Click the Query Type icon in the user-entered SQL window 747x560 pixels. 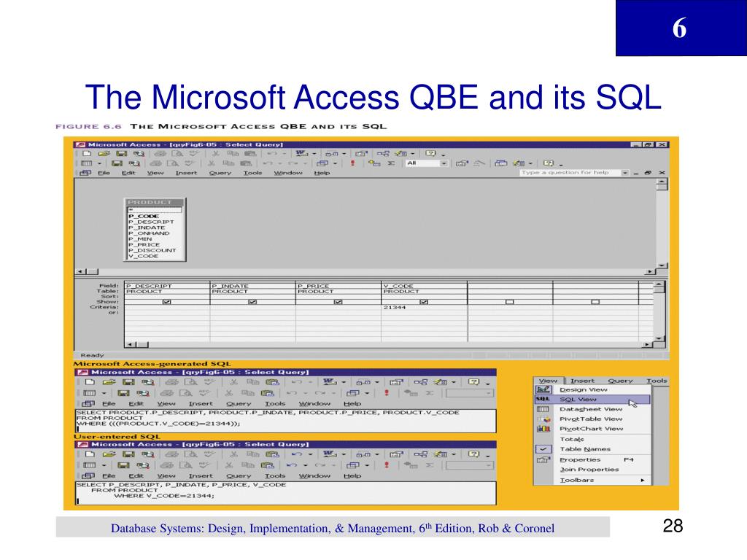[x=353, y=464]
